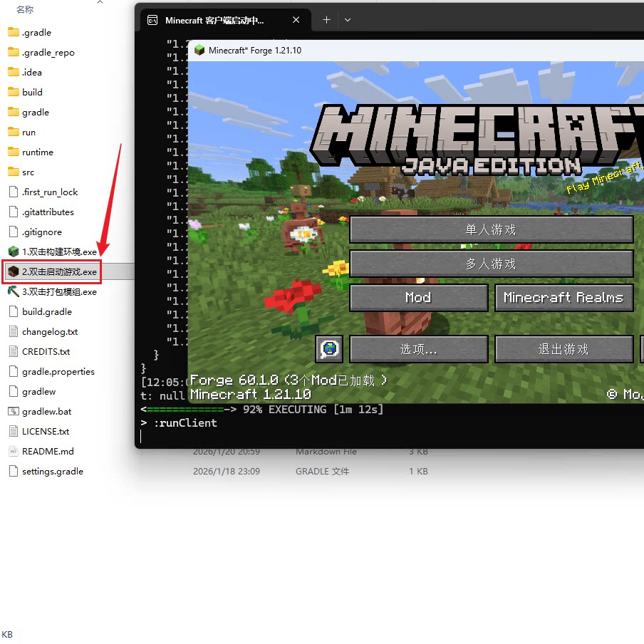
Task: Click the gradle folder icon
Action: coord(13,112)
